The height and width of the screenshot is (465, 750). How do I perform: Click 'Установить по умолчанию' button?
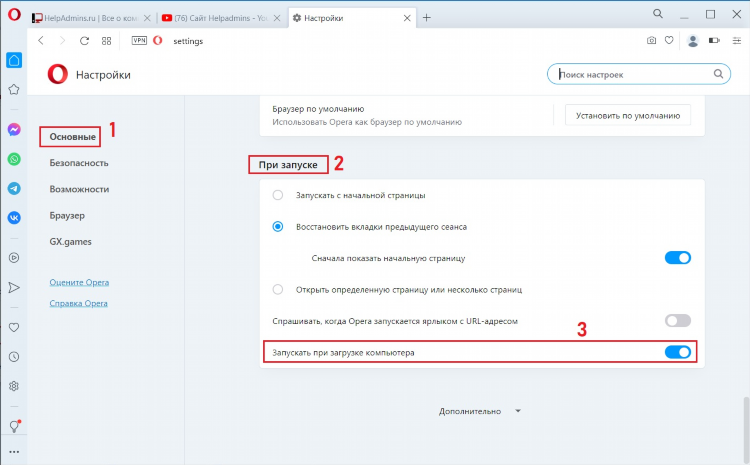tap(628, 115)
